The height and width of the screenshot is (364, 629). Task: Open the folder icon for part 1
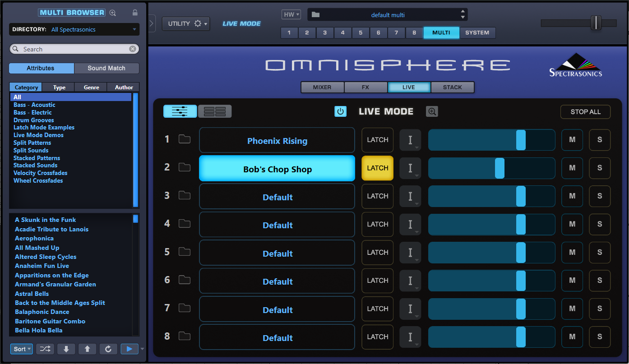pos(185,139)
